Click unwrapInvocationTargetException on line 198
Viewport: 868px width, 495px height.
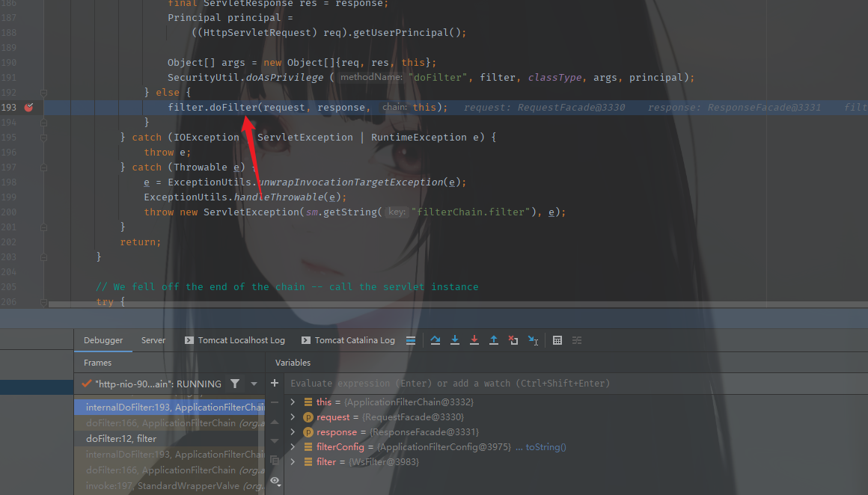(351, 182)
